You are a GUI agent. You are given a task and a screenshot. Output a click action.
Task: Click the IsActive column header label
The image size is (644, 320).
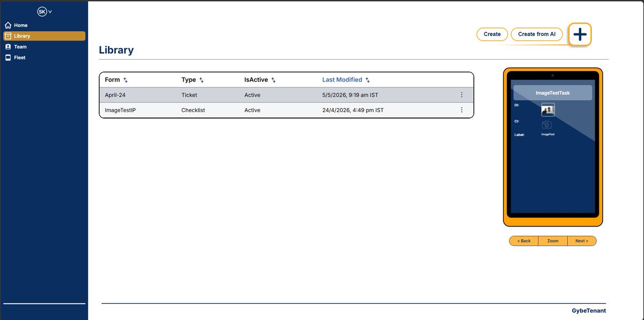point(256,79)
